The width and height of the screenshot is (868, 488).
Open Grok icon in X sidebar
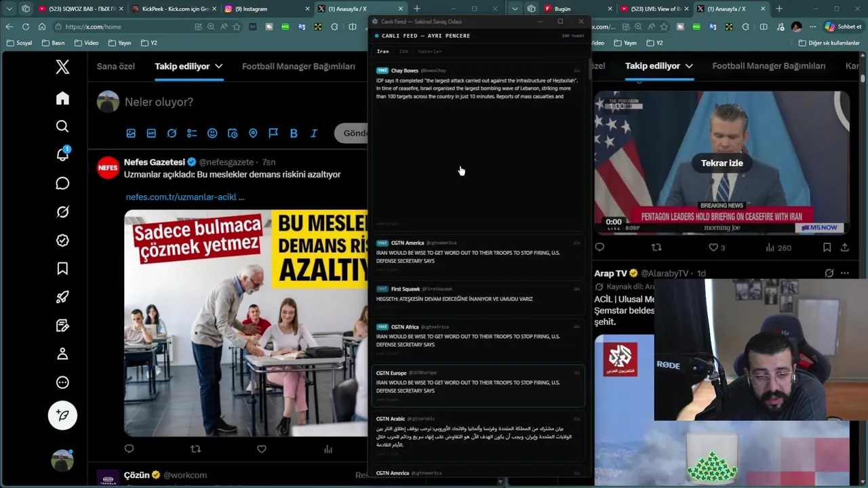(62, 212)
